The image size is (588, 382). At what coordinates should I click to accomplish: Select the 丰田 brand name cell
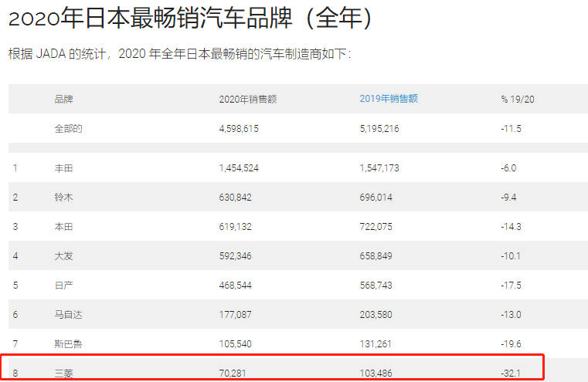click(63, 167)
